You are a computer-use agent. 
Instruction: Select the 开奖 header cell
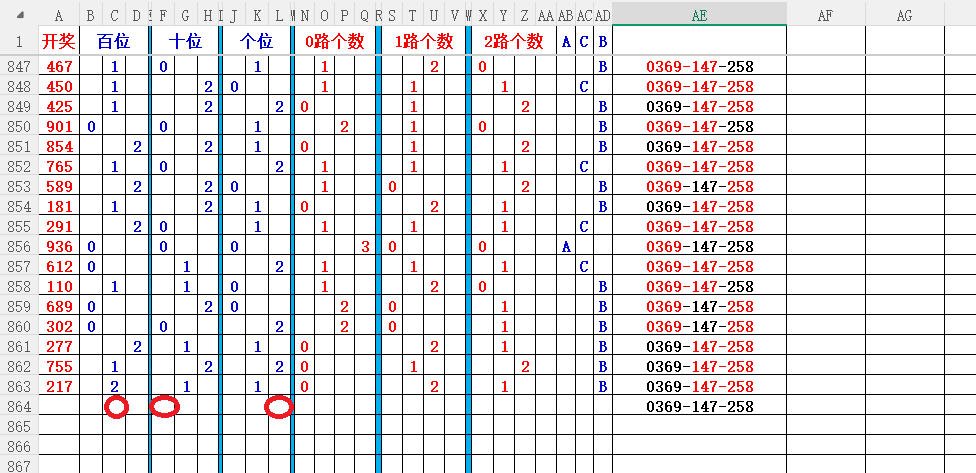pyautogui.click(x=59, y=42)
